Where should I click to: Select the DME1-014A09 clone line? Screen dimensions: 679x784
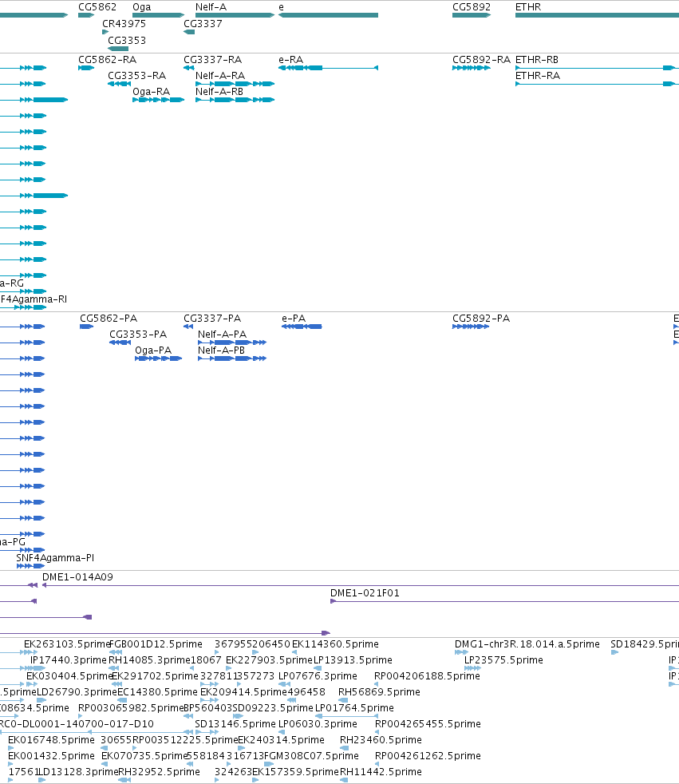[x=360, y=585]
